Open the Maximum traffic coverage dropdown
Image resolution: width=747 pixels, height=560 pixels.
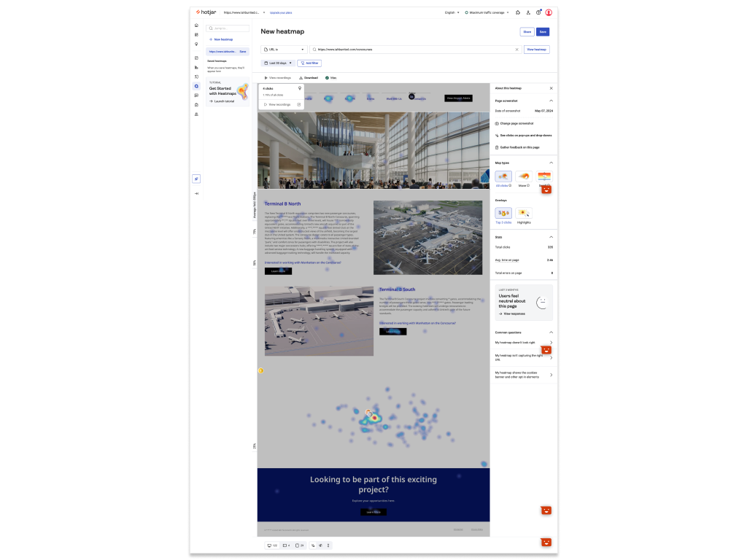pos(487,12)
